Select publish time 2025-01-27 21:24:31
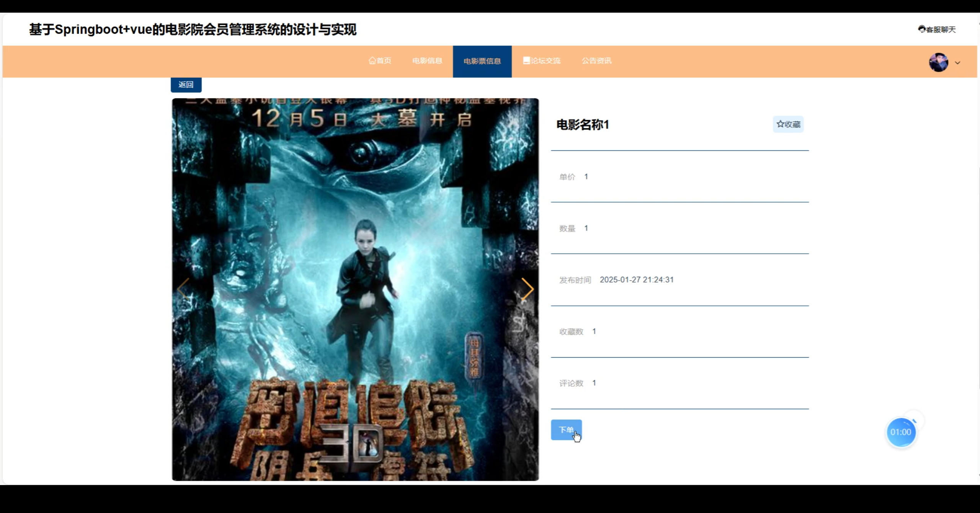The image size is (980, 513). point(637,280)
